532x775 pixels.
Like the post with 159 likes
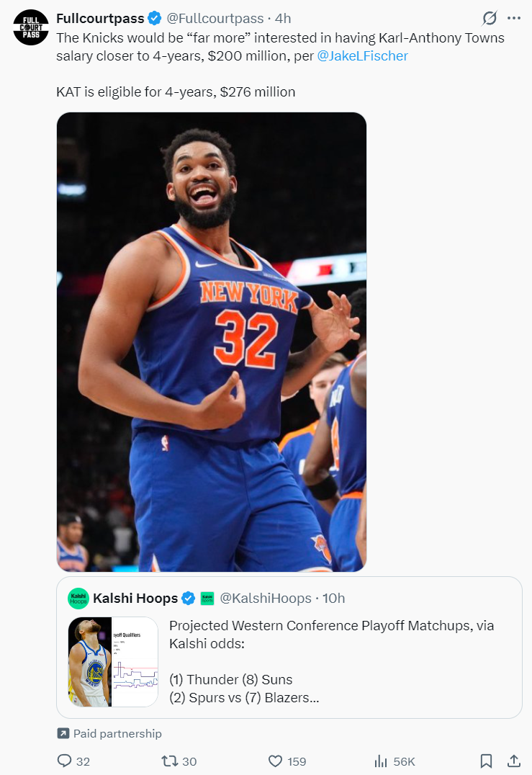(287, 761)
